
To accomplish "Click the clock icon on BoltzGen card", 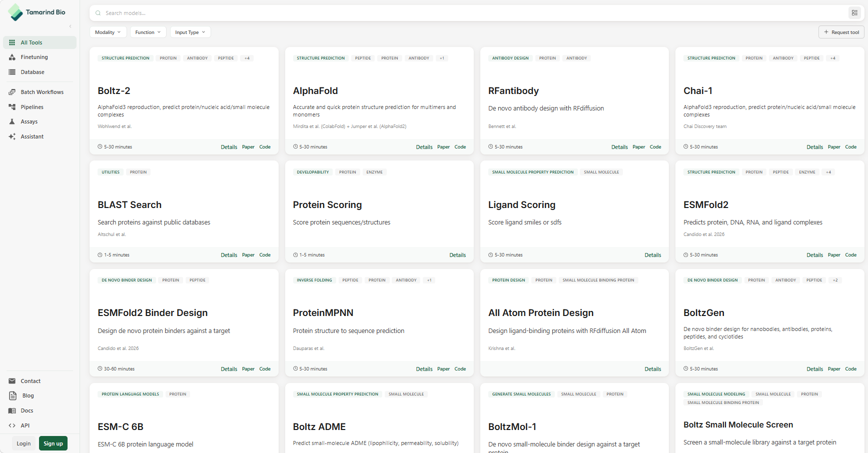I will click(x=686, y=368).
